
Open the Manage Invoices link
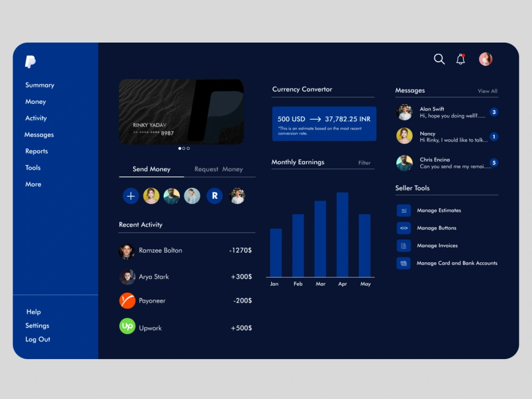pos(437,246)
